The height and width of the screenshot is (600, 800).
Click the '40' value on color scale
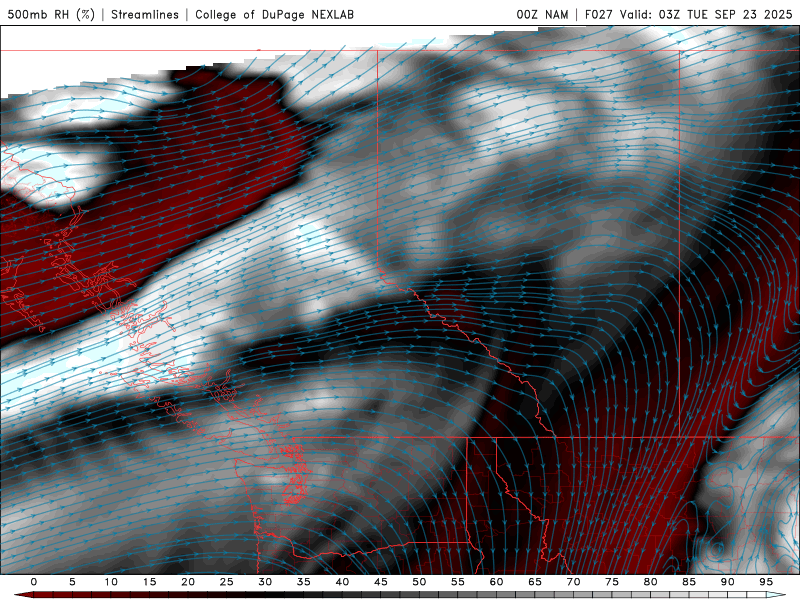[342, 582]
